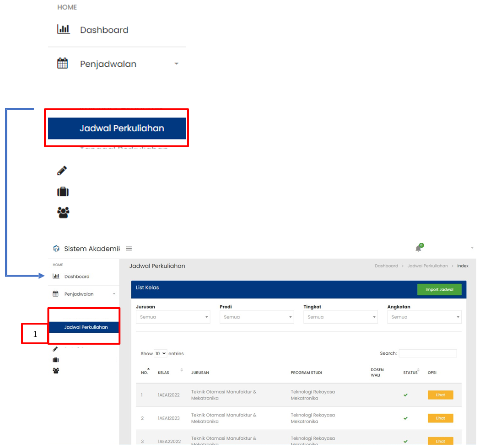
Task: Expand Penjadwalan caret in page sidebar
Action: point(114,294)
